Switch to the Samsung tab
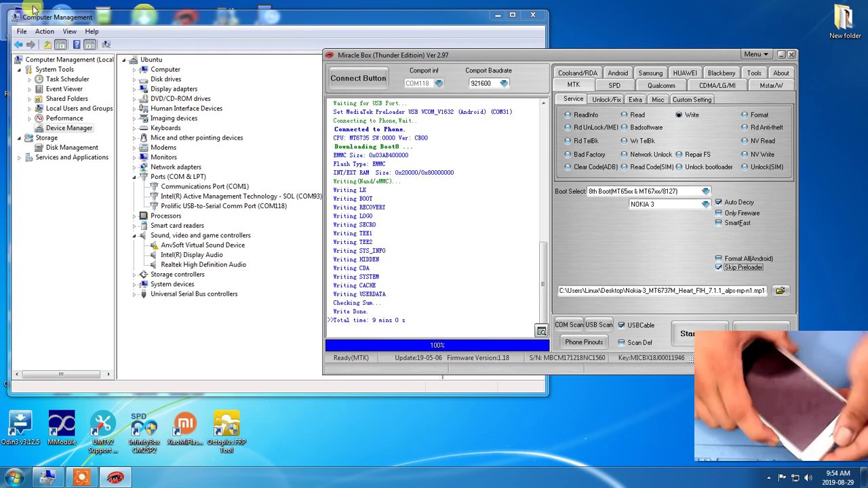This screenshot has width=868, height=488. point(650,73)
